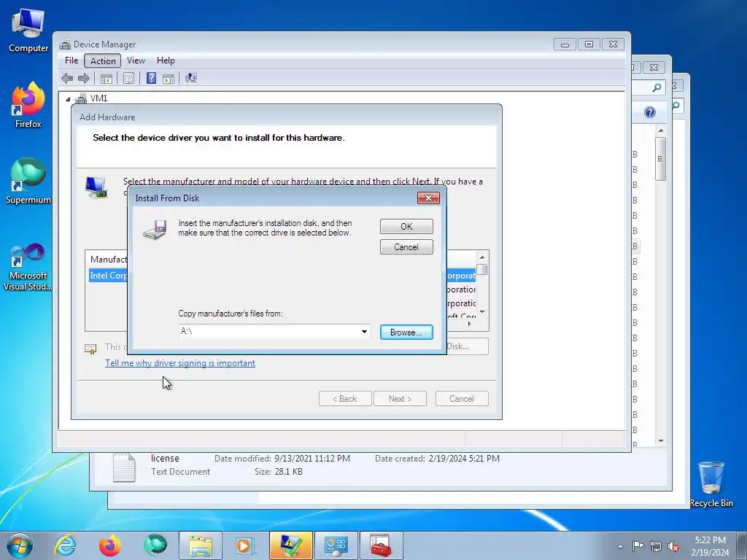The image size is (747, 560).
Task: Maximize the Device Manager window
Action: (589, 44)
